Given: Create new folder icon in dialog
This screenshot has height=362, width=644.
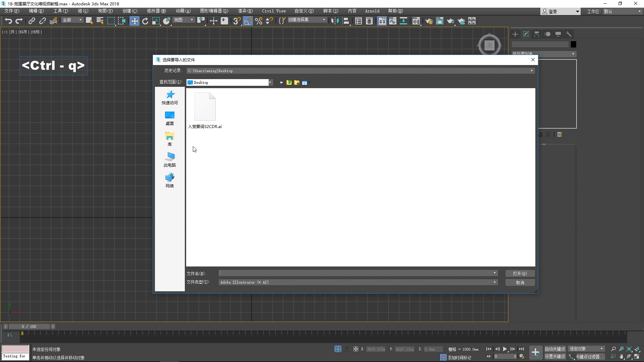Looking at the screenshot, I should pos(297,82).
